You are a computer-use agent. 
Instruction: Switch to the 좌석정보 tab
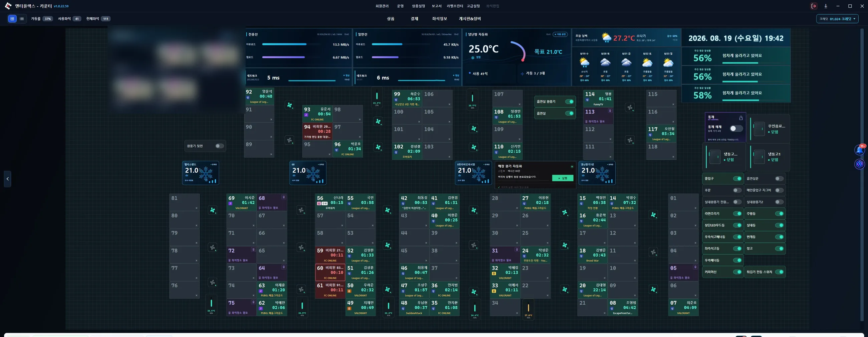439,19
